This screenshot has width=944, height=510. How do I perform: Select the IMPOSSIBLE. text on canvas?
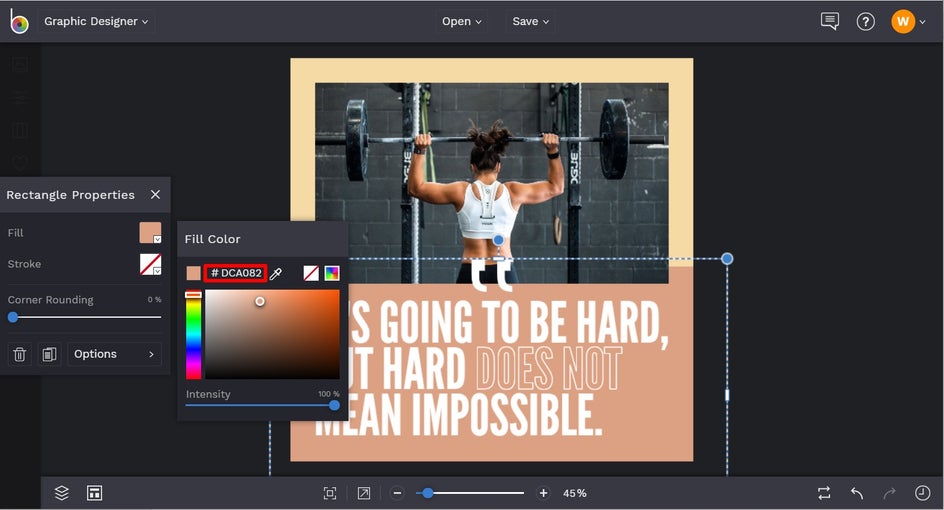pos(507,415)
